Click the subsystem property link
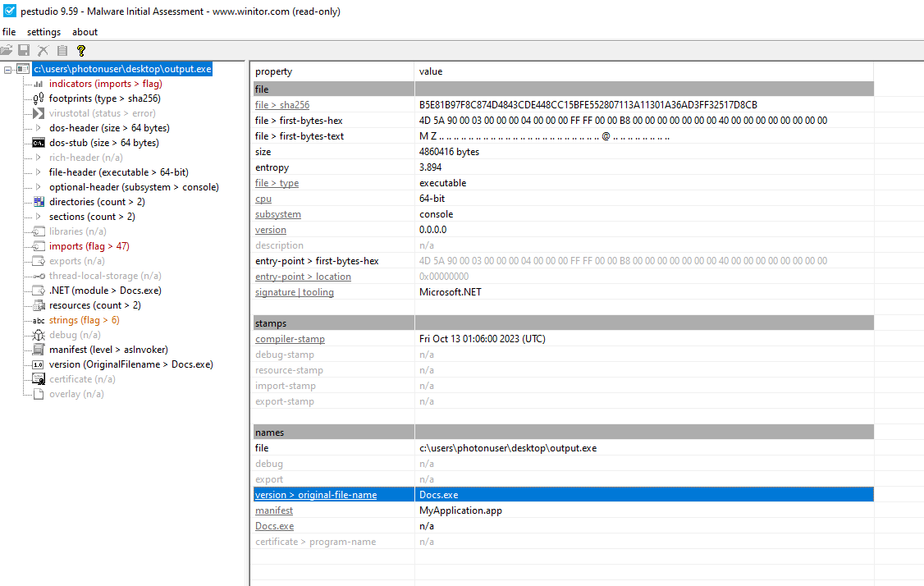Image resolution: width=924 pixels, height=586 pixels. coord(278,214)
